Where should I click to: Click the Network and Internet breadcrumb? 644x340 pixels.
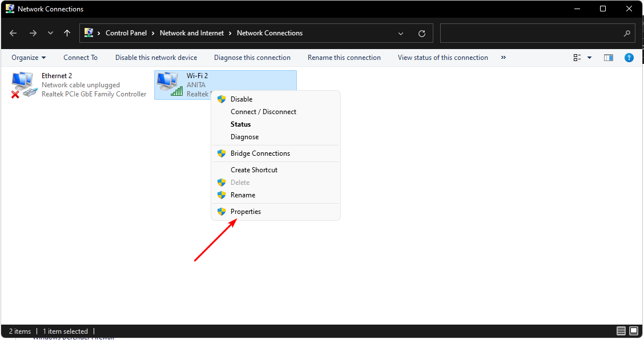pos(192,33)
